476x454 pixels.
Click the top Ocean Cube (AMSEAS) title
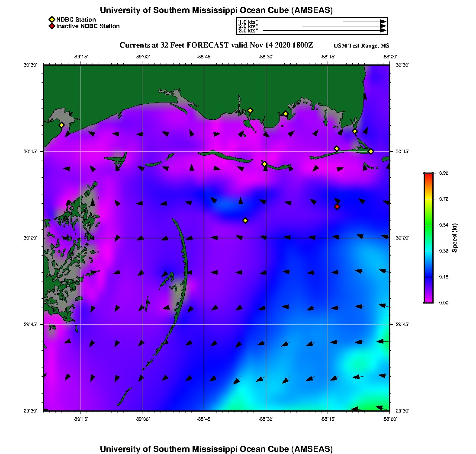point(216,10)
